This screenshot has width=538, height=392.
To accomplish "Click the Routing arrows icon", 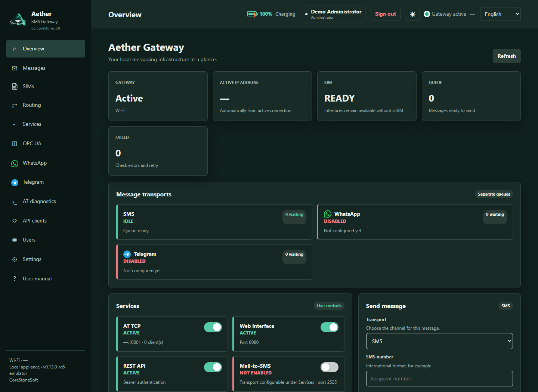I will coord(15,106).
